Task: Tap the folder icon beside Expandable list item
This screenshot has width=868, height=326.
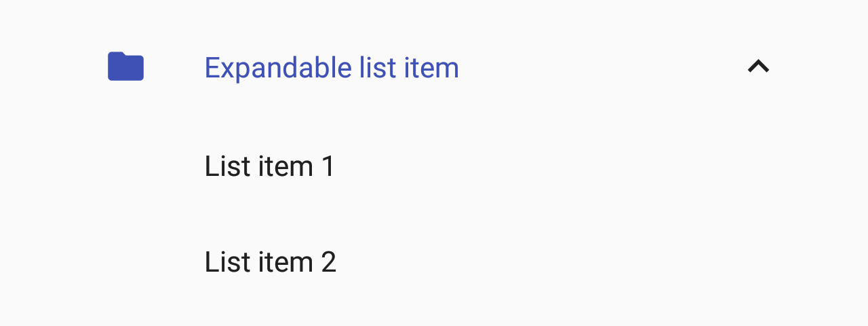Action: coord(125,67)
